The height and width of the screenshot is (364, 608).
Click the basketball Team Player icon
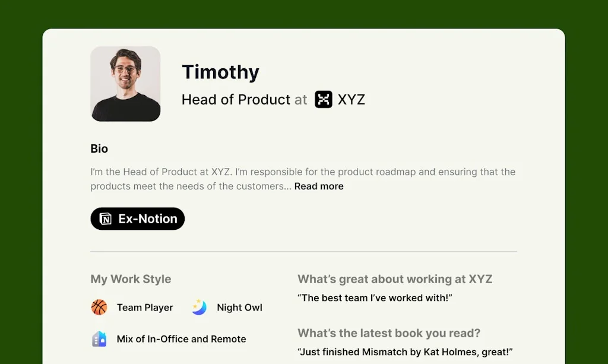(x=99, y=307)
